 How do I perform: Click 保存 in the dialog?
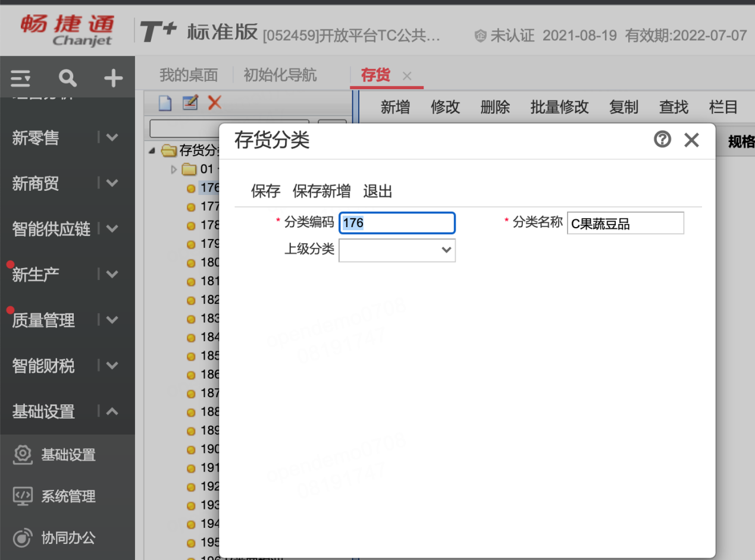[266, 191]
